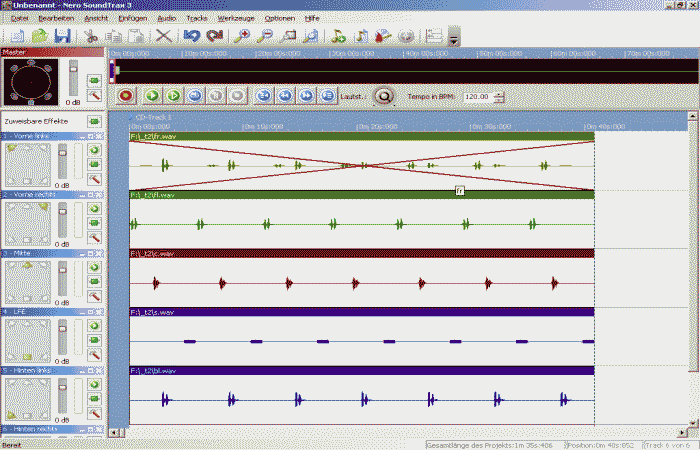Click the Tempo in BPM input field
700x450 pixels.
[477, 97]
